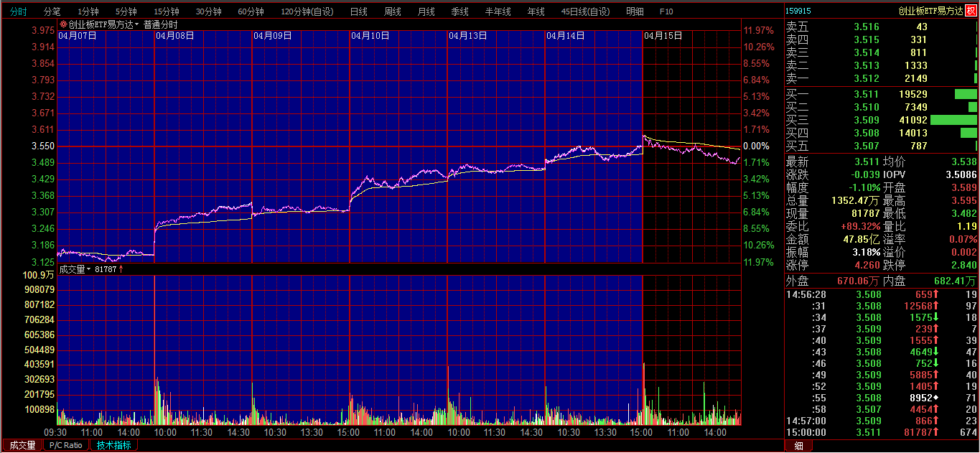Select the 15分钟 period tab
The width and height of the screenshot is (980, 453).
166,11
